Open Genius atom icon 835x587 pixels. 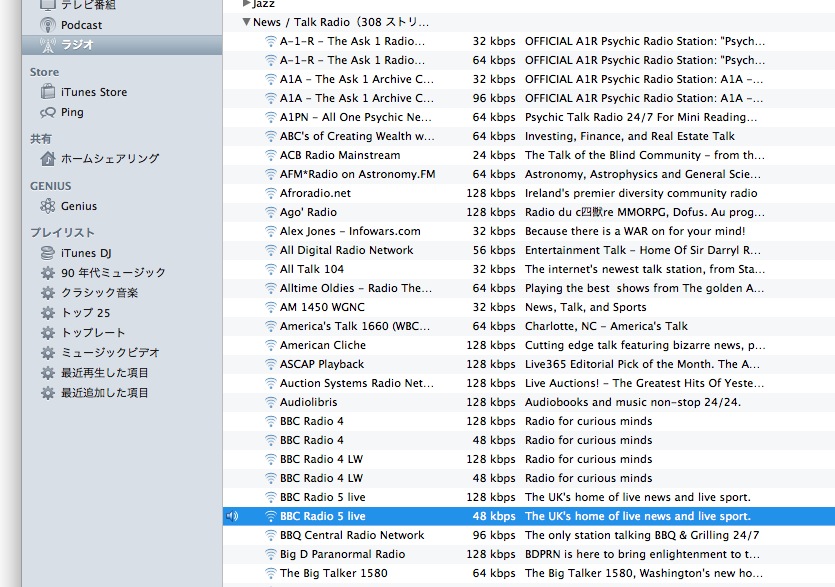click(47, 206)
